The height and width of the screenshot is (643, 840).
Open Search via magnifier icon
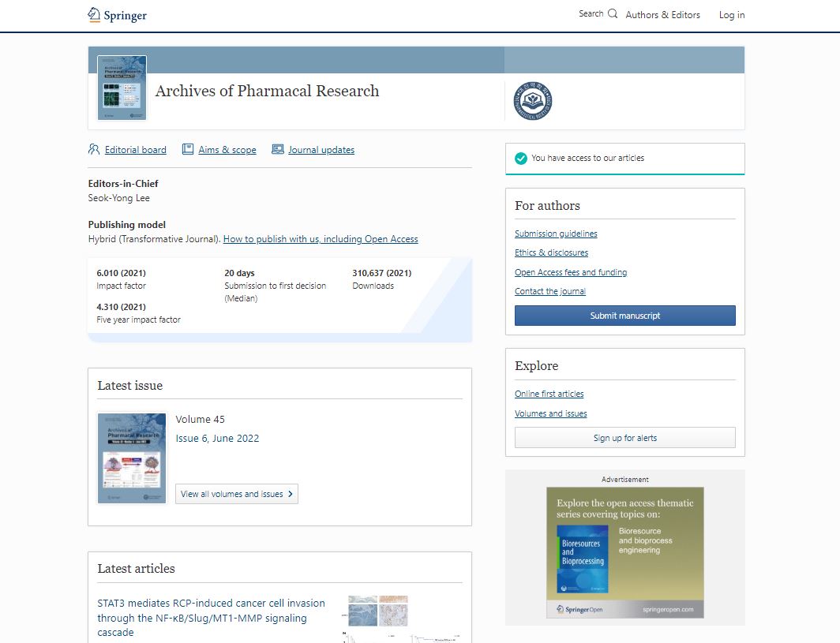[x=613, y=13]
